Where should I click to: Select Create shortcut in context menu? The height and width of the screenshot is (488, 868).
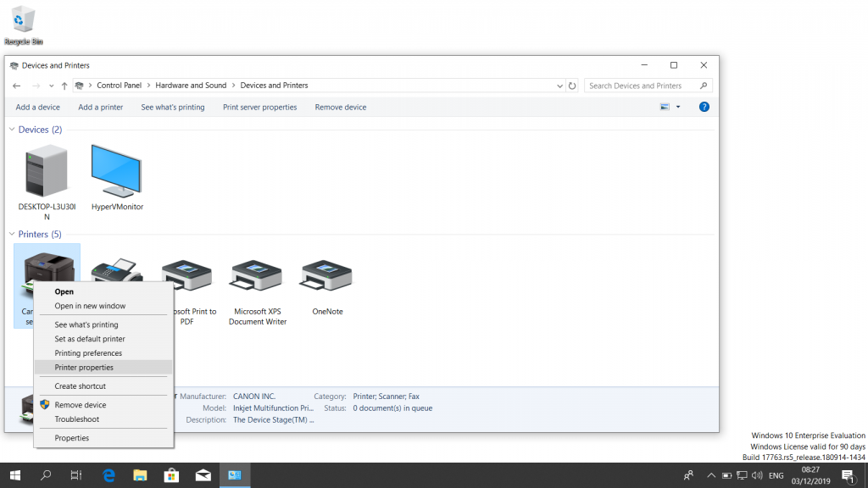pyautogui.click(x=103, y=386)
